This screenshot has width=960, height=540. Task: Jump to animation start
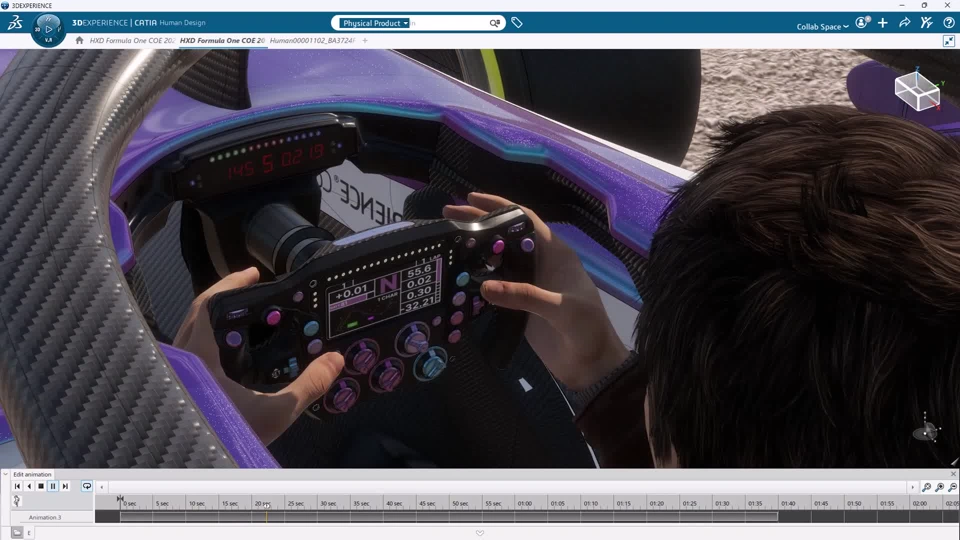[17, 486]
